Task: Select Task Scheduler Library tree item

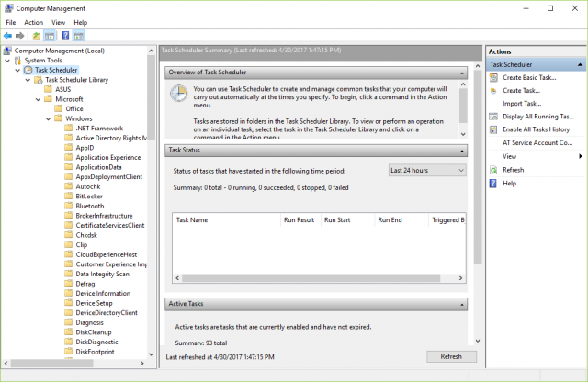Action: [x=76, y=80]
